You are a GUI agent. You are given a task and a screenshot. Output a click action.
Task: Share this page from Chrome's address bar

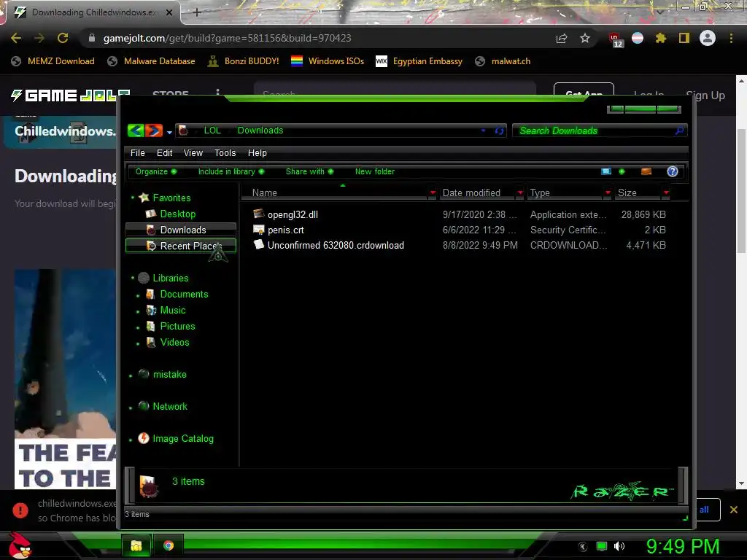point(562,38)
